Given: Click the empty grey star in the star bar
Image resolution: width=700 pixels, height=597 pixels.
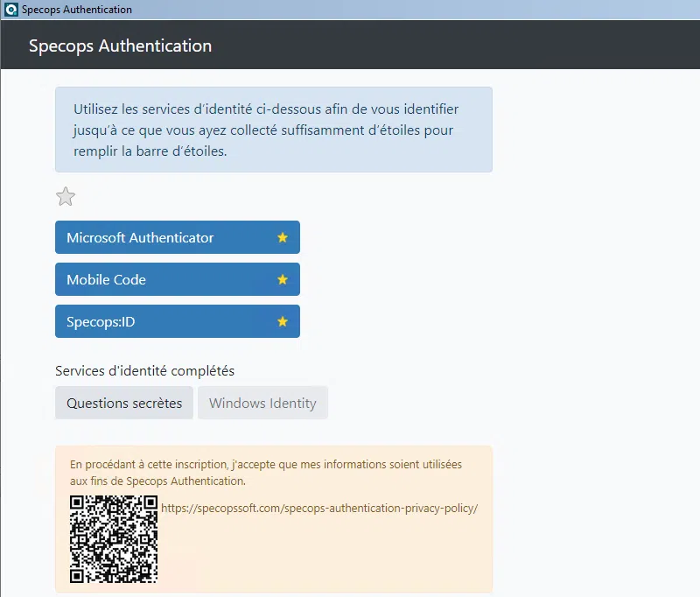Looking at the screenshot, I should (66, 196).
